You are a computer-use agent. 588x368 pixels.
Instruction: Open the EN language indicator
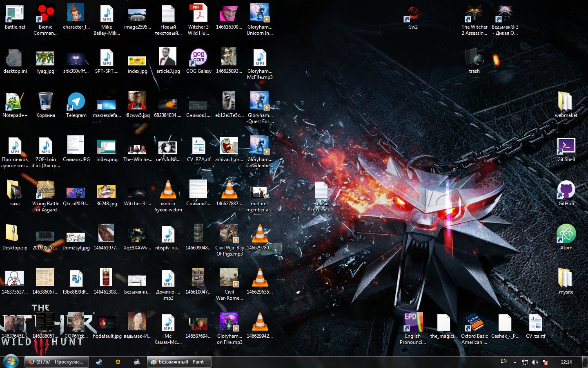503,361
